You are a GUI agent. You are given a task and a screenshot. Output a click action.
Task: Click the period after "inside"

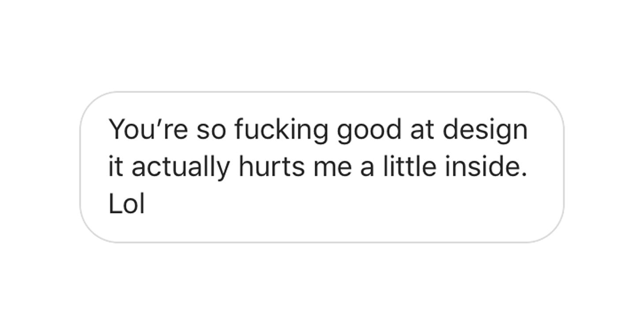[524, 175]
